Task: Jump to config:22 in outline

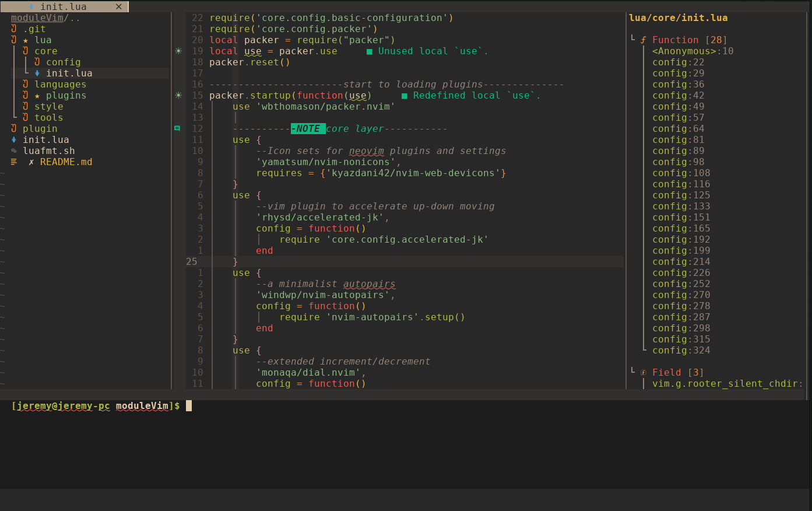Action: pos(679,62)
